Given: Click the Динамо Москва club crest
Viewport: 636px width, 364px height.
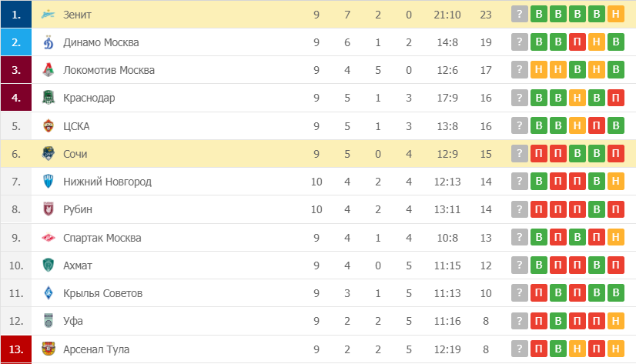Looking at the screenshot, I should [x=49, y=42].
